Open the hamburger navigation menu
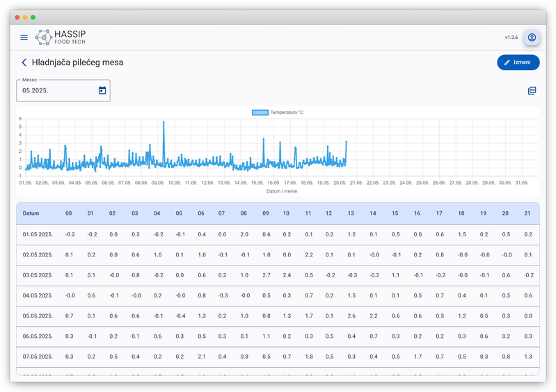Screen dimensions: 556x392 coord(24,38)
